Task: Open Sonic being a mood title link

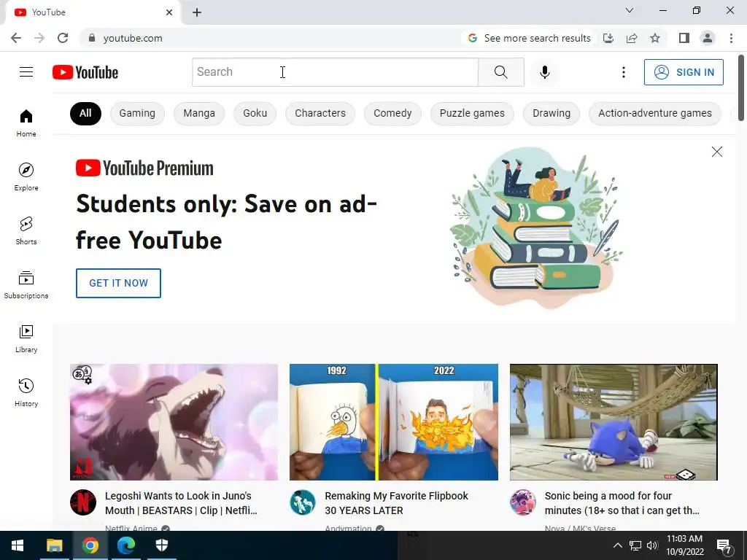Action: (622, 503)
